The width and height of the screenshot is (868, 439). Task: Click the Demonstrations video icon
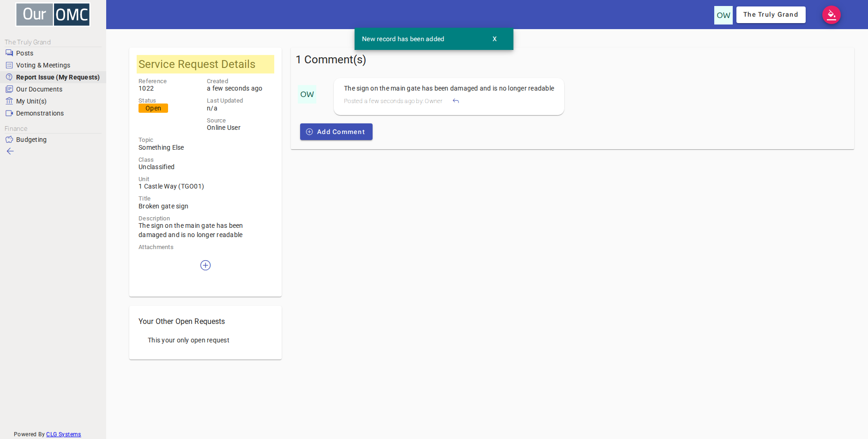[x=9, y=113]
